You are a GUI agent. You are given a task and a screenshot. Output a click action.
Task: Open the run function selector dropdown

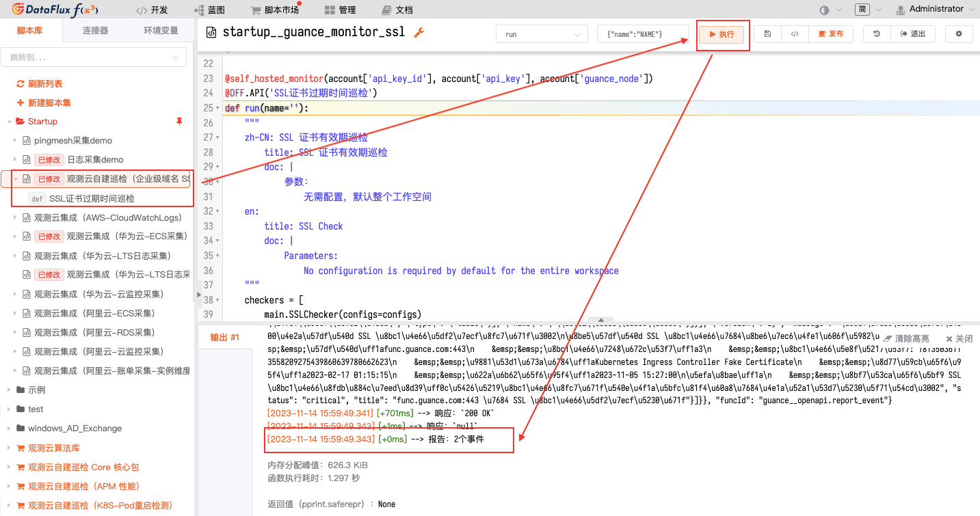542,33
